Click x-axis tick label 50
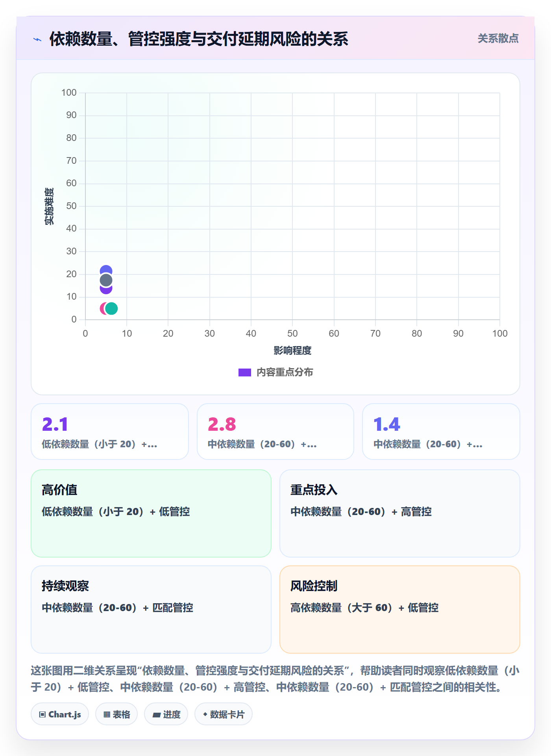 click(x=292, y=334)
